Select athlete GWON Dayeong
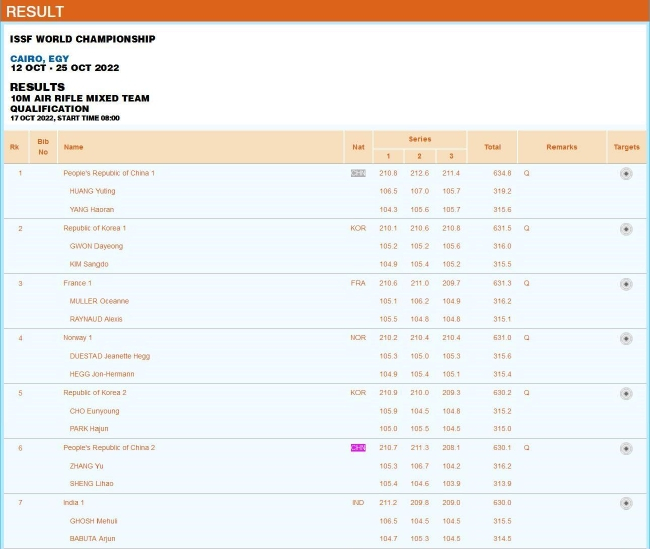650x549 pixels. (x=96, y=246)
